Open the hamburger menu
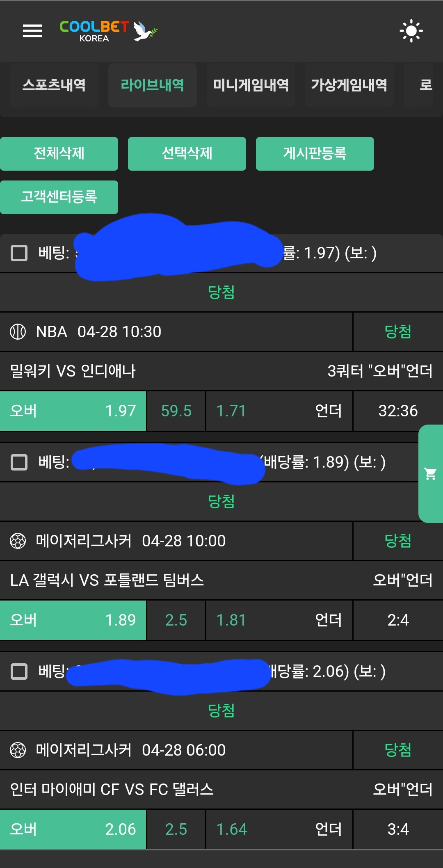 [32, 31]
